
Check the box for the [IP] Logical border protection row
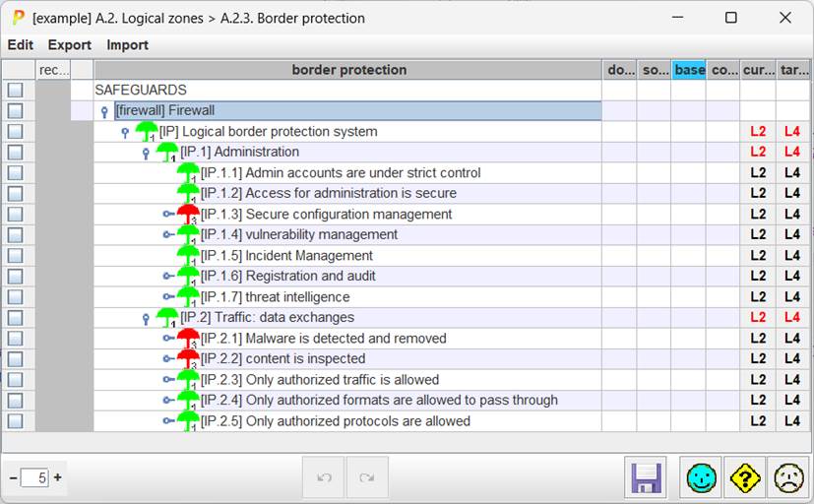pyautogui.click(x=16, y=131)
